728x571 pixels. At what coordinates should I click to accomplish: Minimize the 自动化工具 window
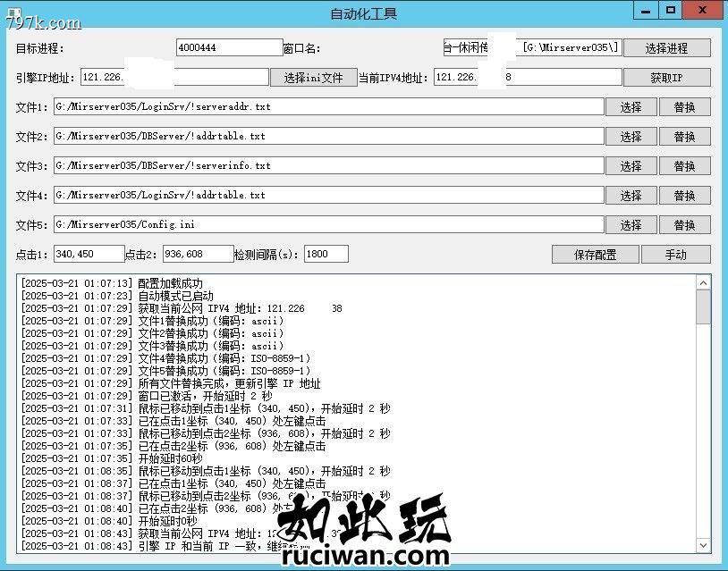[646, 11]
